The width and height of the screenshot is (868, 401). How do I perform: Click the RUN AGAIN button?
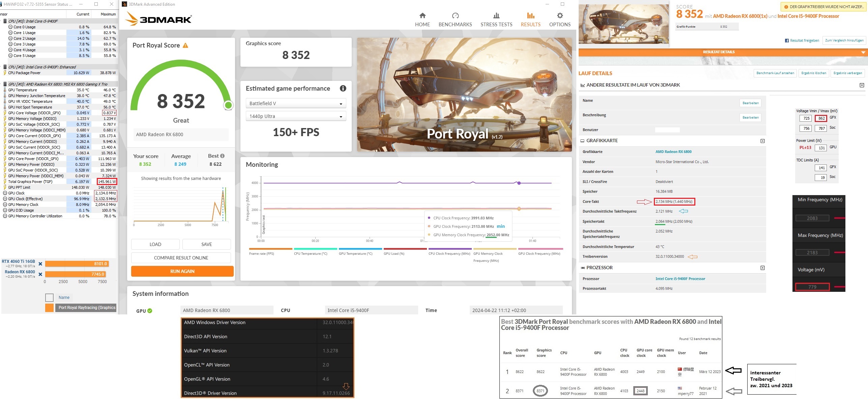point(182,271)
